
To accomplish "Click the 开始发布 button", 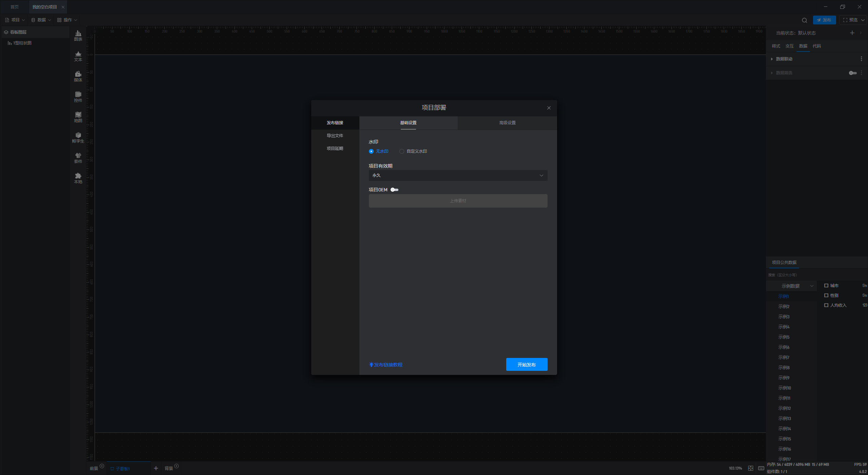I will (527, 365).
